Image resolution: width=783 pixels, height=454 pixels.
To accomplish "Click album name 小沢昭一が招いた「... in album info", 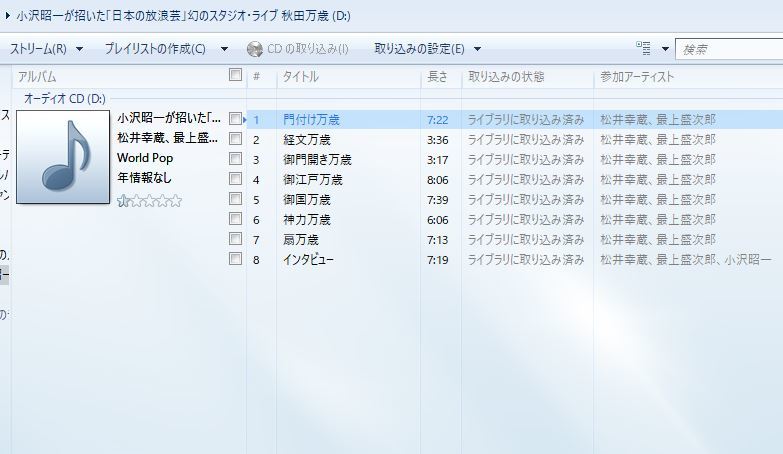I will (x=169, y=118).
